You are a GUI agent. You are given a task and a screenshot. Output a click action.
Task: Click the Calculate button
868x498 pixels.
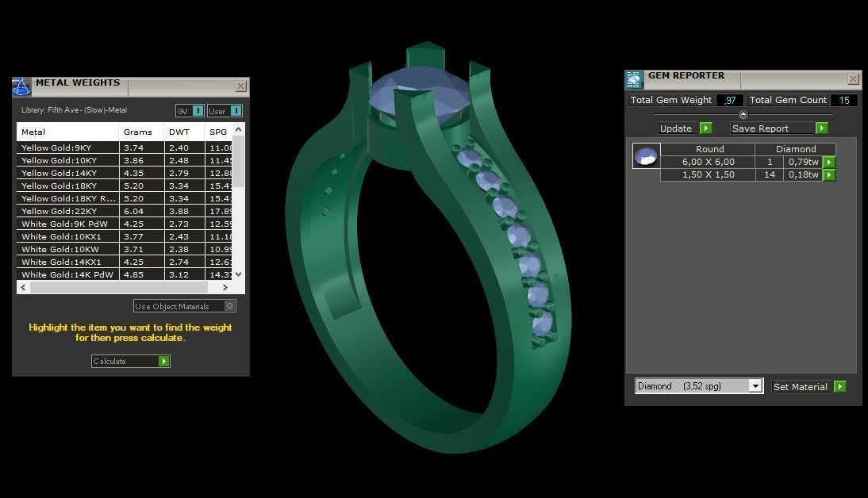131,361
